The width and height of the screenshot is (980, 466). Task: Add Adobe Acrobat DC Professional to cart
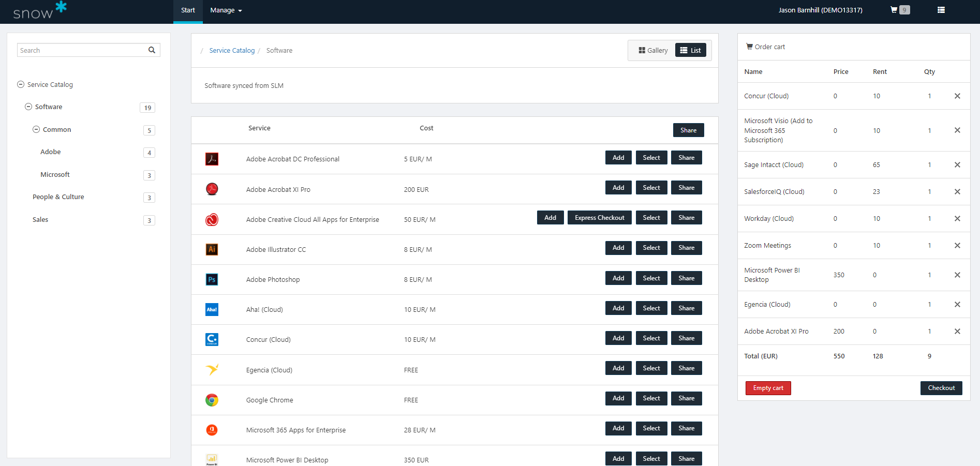(618, 158)
